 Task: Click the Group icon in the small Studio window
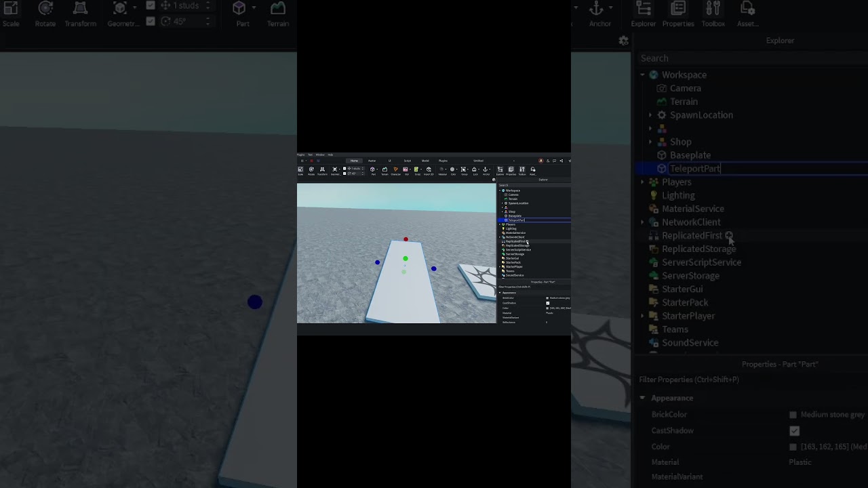(463, 170)
